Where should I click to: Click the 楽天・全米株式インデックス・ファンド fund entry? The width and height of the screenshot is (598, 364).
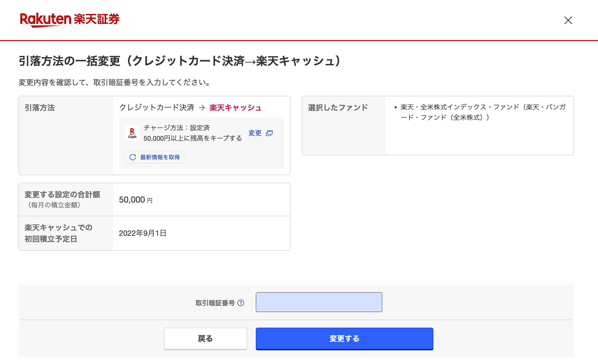[x=483, y=112]
